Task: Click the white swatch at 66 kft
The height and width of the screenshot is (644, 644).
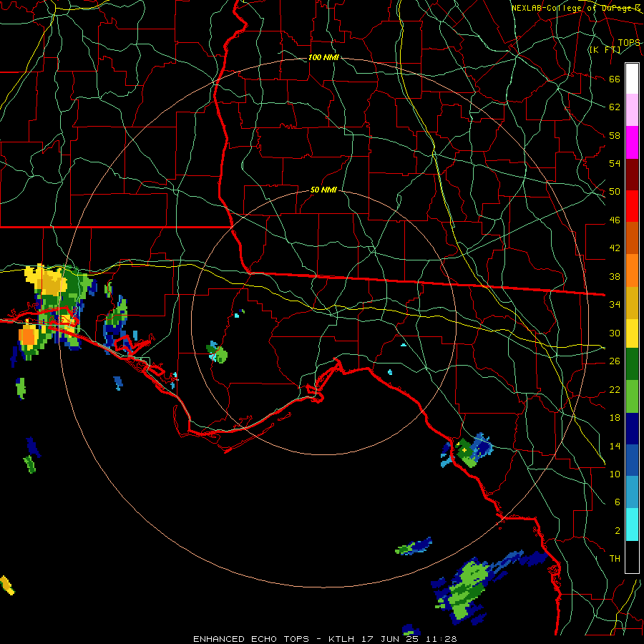Action: pyautogui.click(x=632, y=79)
